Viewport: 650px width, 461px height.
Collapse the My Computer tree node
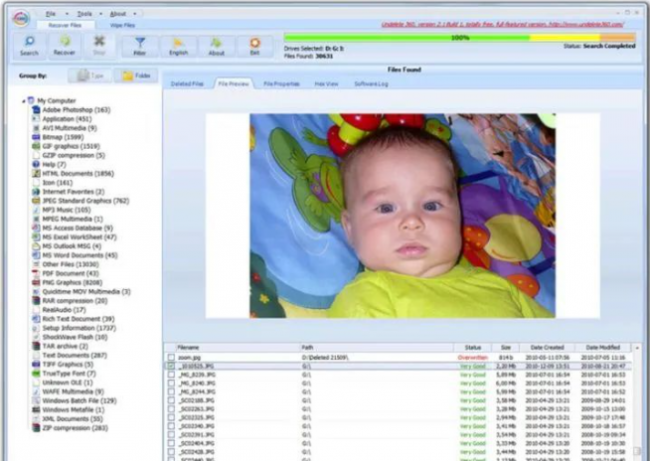[24, 101]
